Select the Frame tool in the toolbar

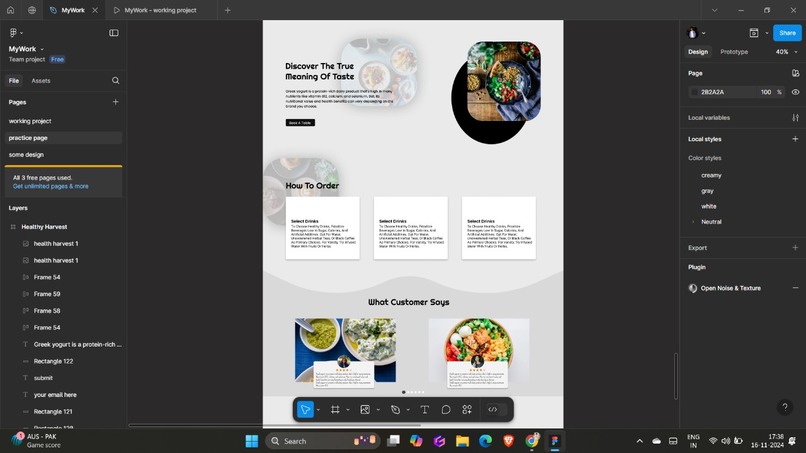[335, 409]
